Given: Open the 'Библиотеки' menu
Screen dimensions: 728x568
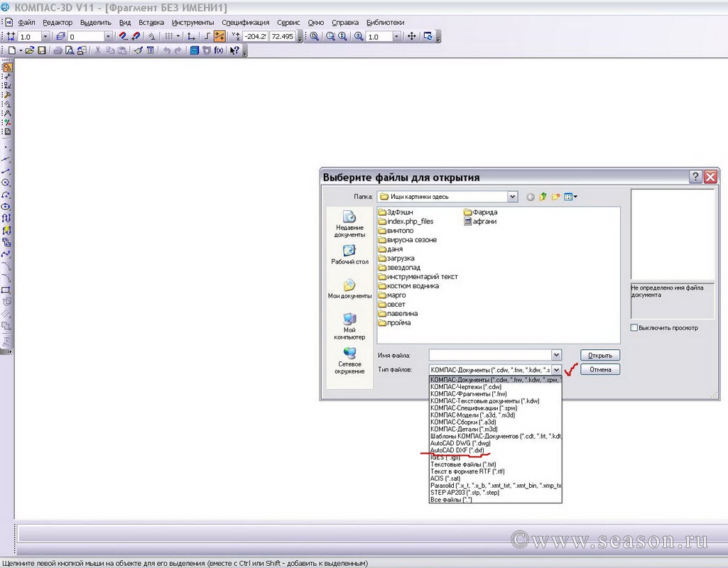Looking at the screenshot, I should click(x=385, y=22).
